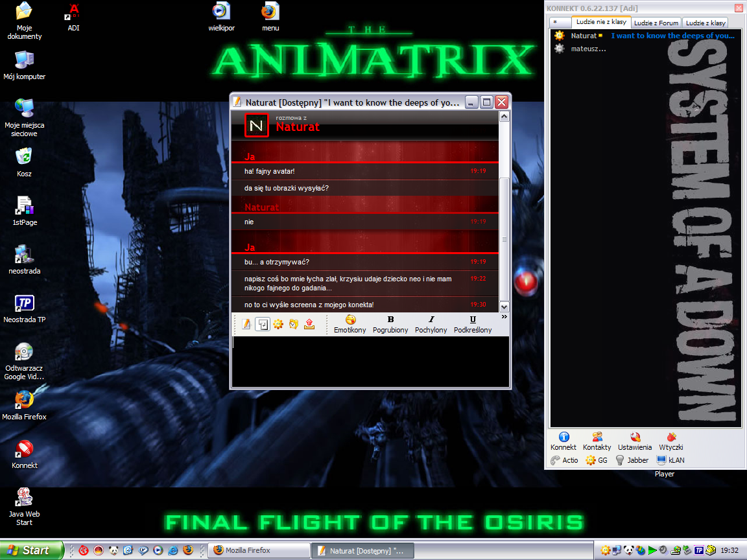
Task: Toggle Pochylony italic formatting
Action: (431, 324)
